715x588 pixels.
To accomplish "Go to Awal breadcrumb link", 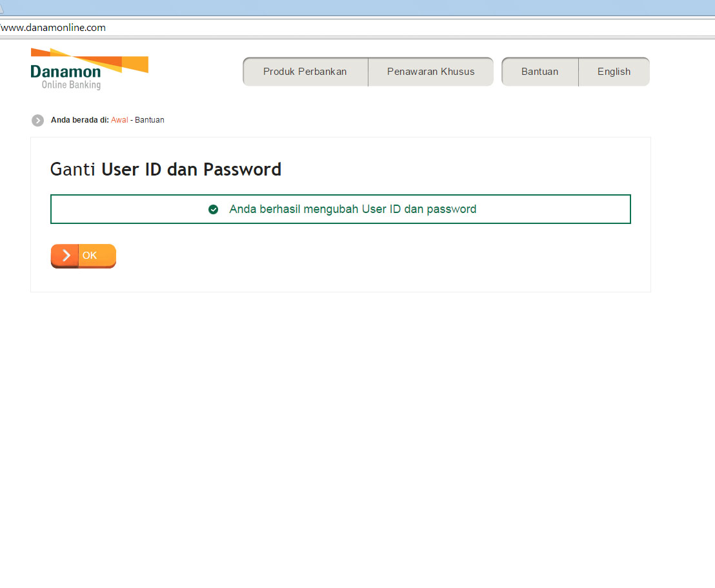I will pyautogui.click(x=119, y=120).
